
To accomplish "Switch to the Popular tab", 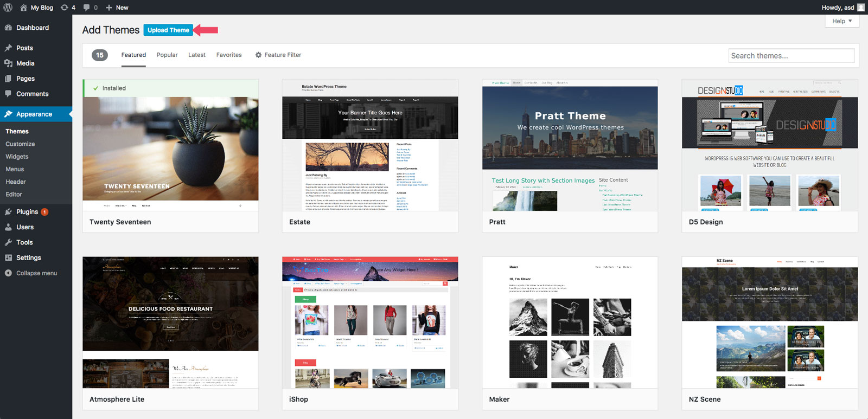I will [x=167, y=55].
